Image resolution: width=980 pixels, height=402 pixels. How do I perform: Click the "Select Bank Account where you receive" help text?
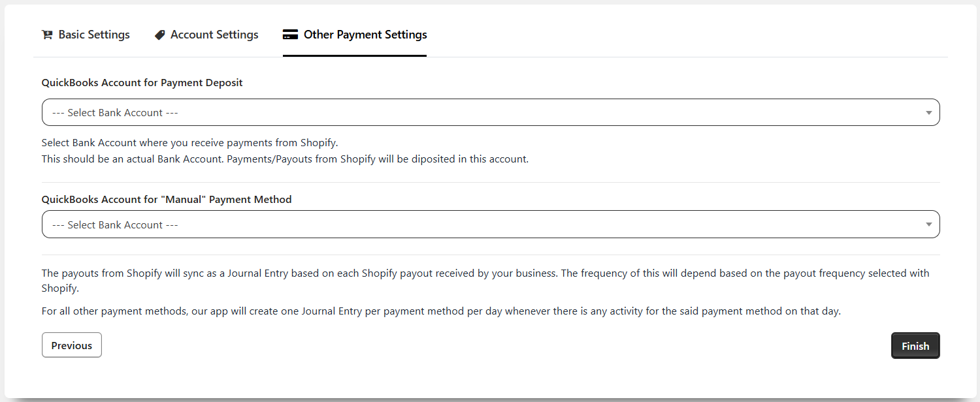tap(189, 143)
